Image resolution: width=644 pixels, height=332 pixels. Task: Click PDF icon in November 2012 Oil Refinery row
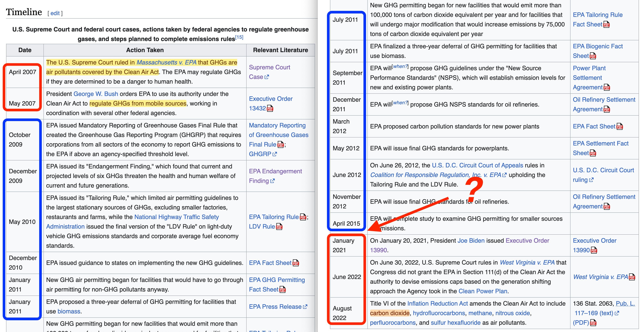pos(607,207)
